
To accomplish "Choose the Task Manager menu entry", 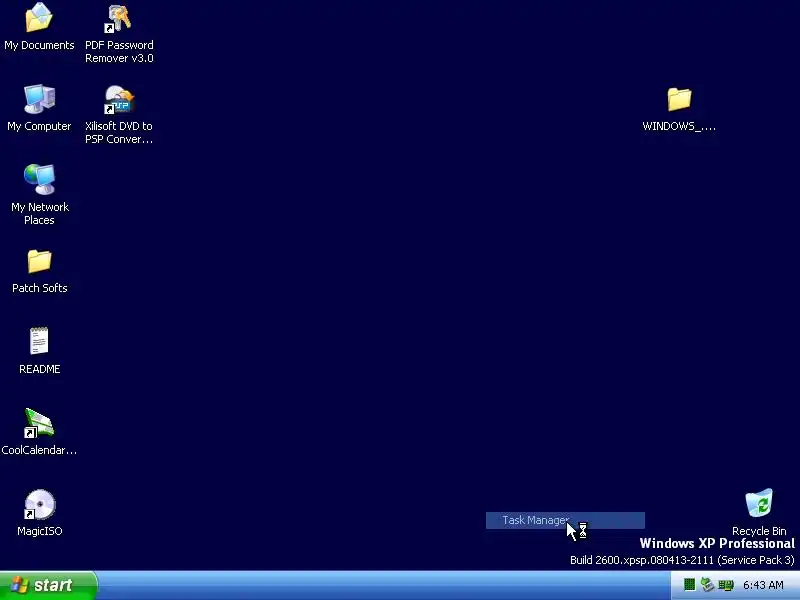I will click(565, 520).
